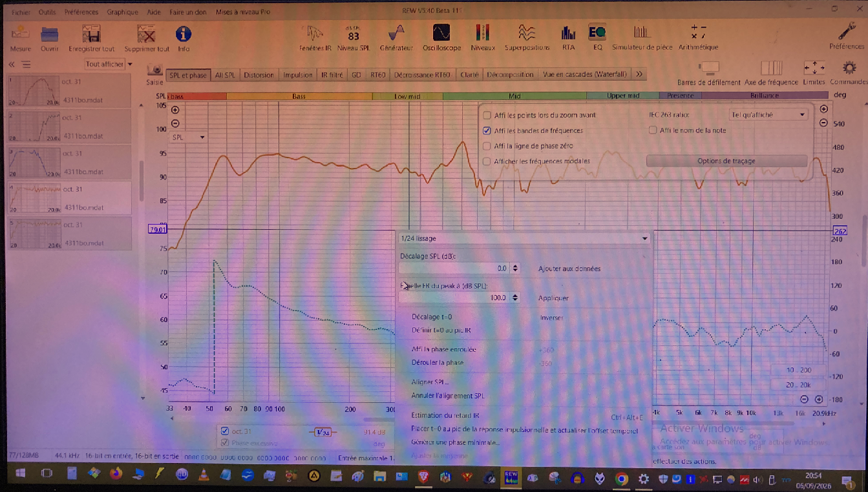
Task: Uncheck Affi les bandes de fréquences
Action: 487,130
